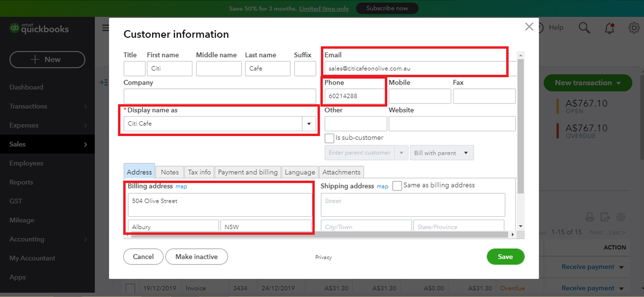Image resolution: width=644 pixels, height=297 pixels.
Task: Open the Receive payment arrow on the Overdue row
Action: (621, 289)
